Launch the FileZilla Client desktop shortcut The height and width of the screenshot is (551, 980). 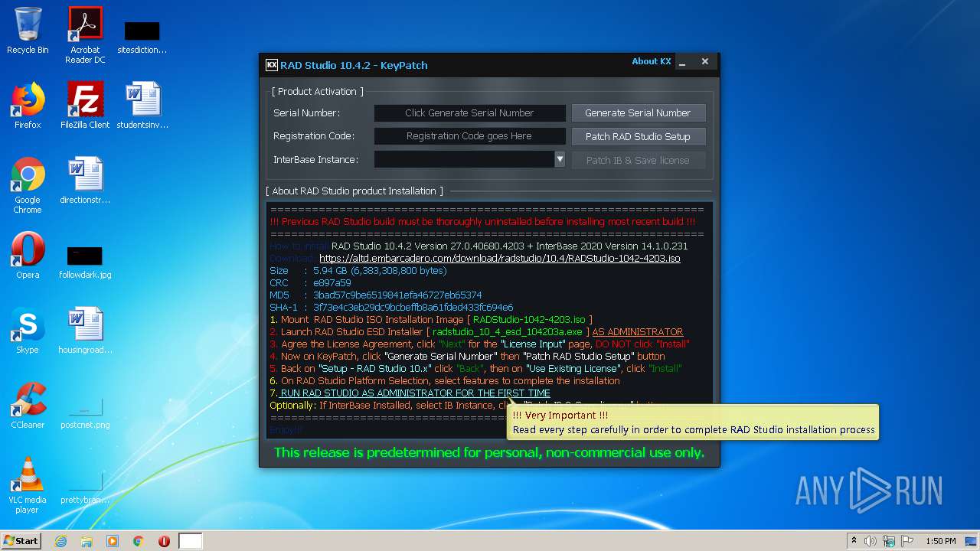point(85,106)
